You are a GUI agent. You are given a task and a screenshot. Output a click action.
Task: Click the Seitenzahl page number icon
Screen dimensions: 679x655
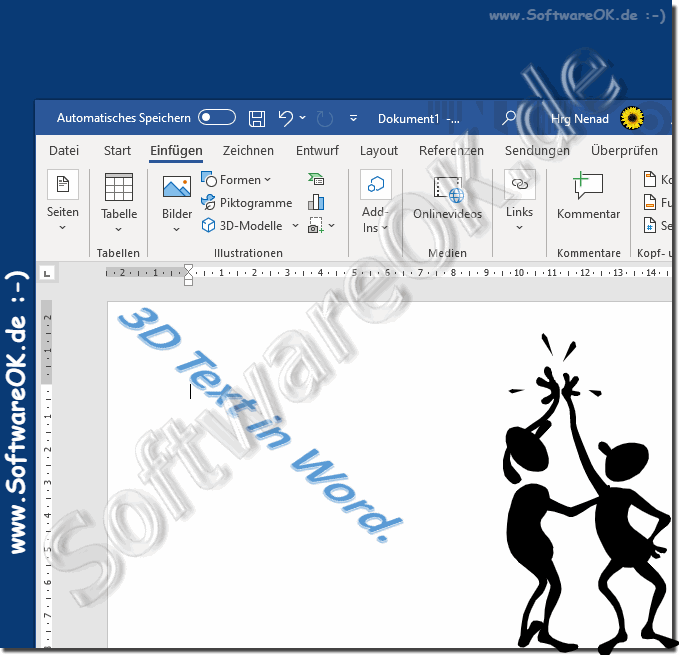tap(650, 226)
